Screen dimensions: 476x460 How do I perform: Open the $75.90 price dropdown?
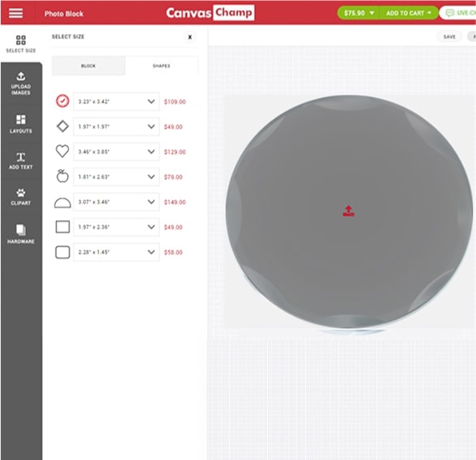click(359, 13)
